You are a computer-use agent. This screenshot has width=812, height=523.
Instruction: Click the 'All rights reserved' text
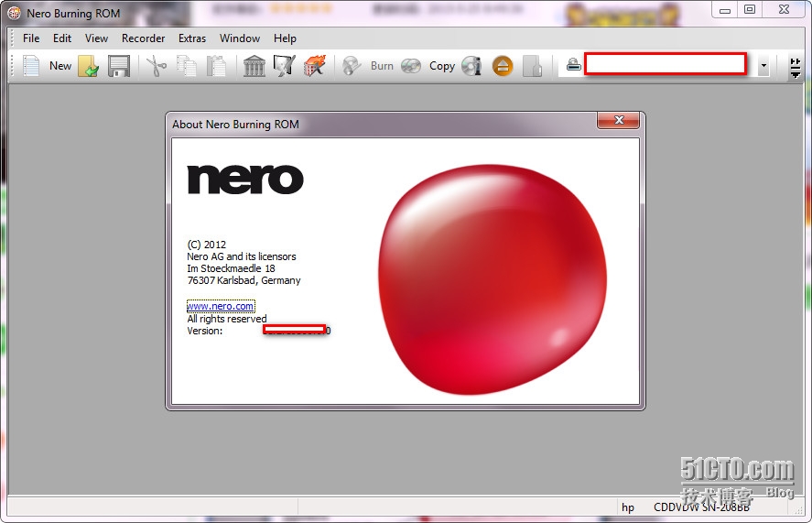coord(227,319)
